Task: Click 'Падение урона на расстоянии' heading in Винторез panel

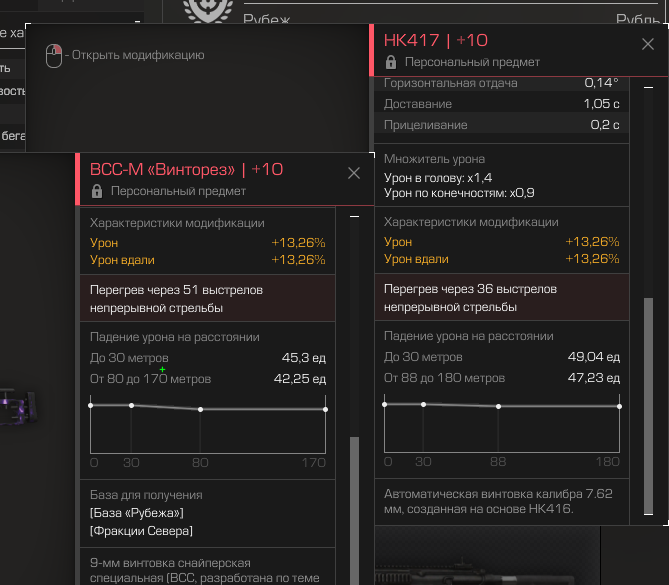Action: [175, 337]
